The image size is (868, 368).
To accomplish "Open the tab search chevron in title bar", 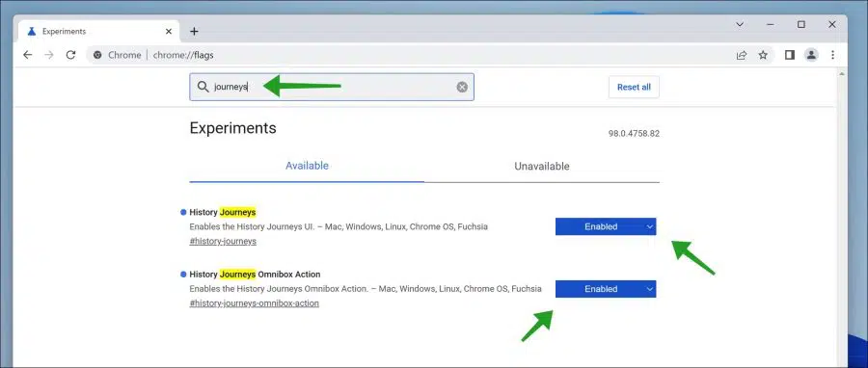I will (740, 24).
